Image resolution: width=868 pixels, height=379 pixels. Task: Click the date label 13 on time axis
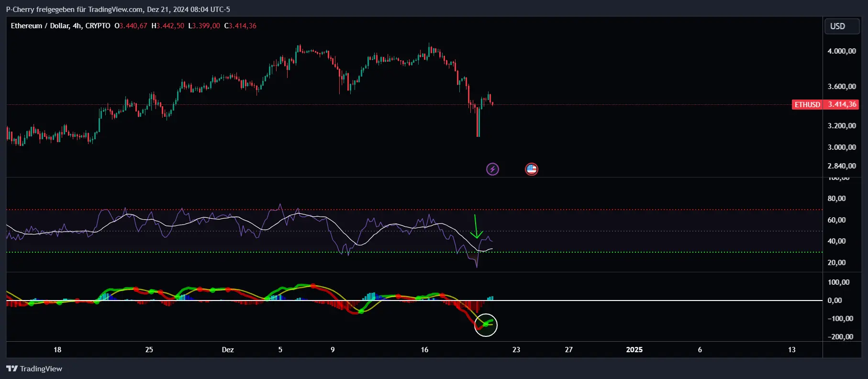[x=792, y=350]
